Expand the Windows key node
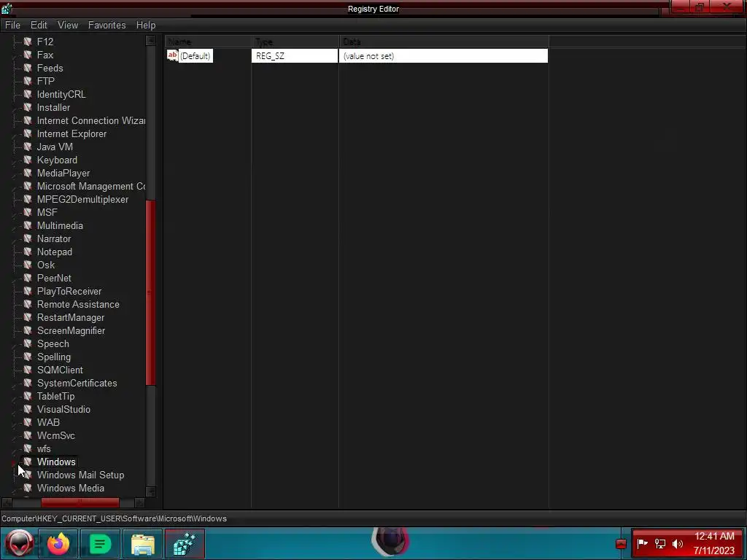Image resolution: width=747 pixels, height=560 pixels. (x=13, y=462)
